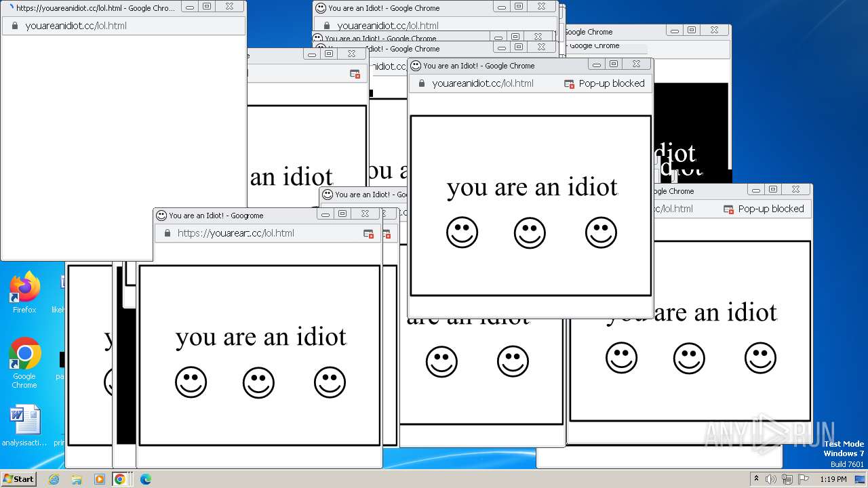Click 'Pop-up blocked' label beside the cut-off 'c/lol.html' address
The width and height of the screenshot is (868, 488).
[x=771, y=209]
